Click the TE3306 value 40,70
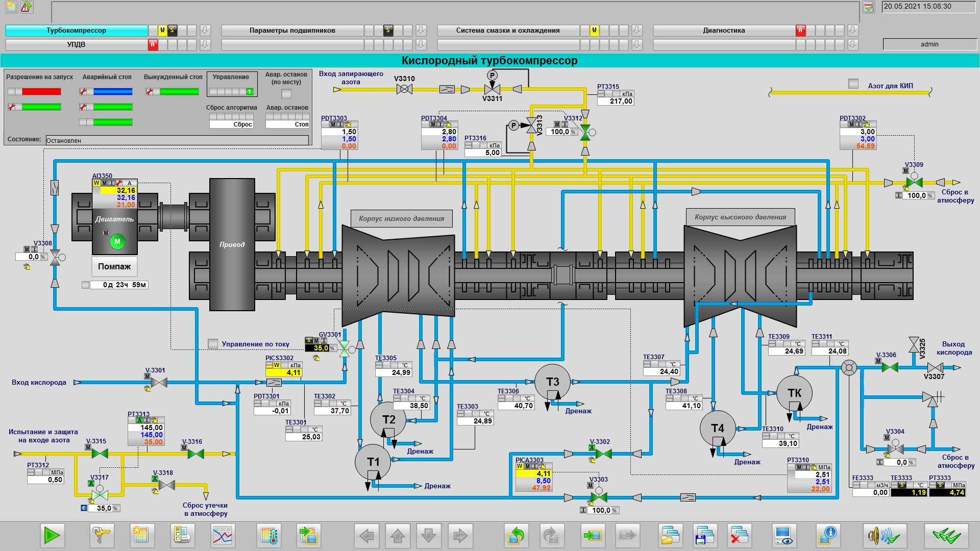 (x=516, y=406)
